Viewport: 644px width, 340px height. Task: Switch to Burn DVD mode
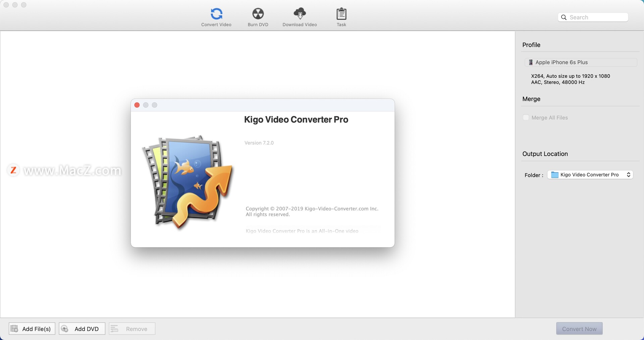(x=258, y=17)
